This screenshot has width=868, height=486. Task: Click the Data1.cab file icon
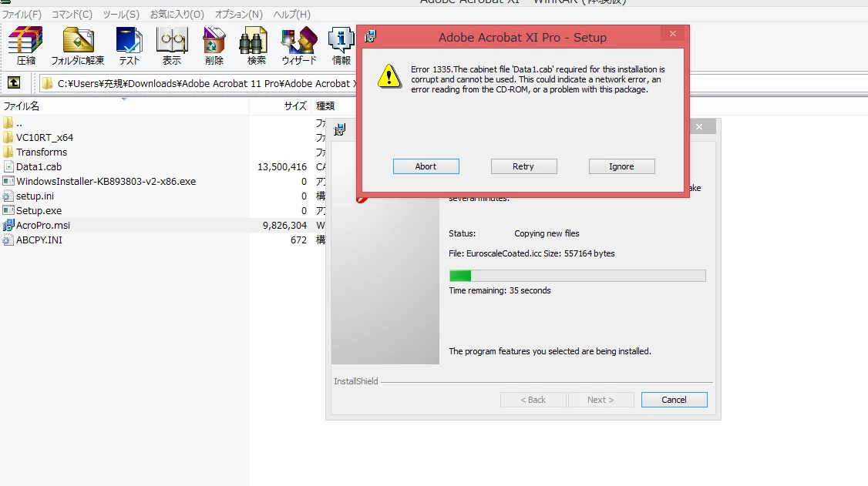(x=8, y=166)
